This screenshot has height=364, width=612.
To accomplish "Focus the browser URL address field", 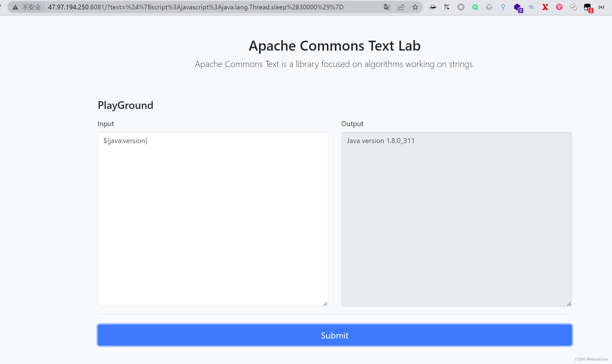I will [x=205, y=7].
